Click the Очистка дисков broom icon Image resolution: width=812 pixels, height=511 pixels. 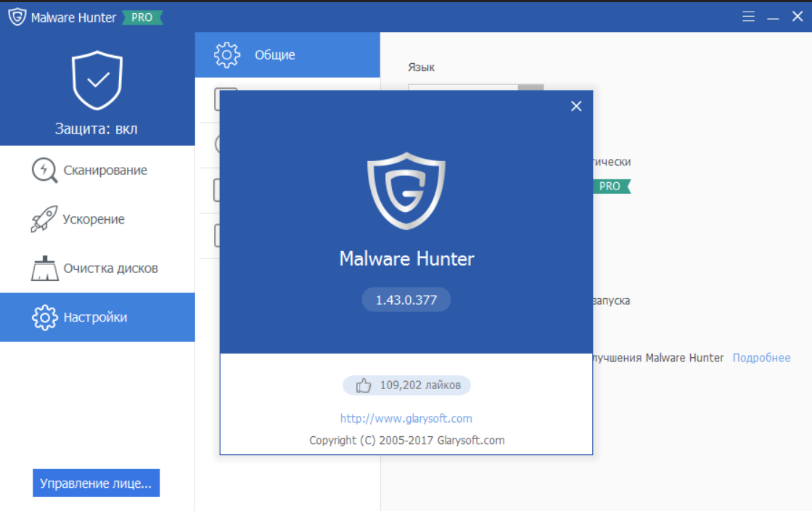coord(44,268)
